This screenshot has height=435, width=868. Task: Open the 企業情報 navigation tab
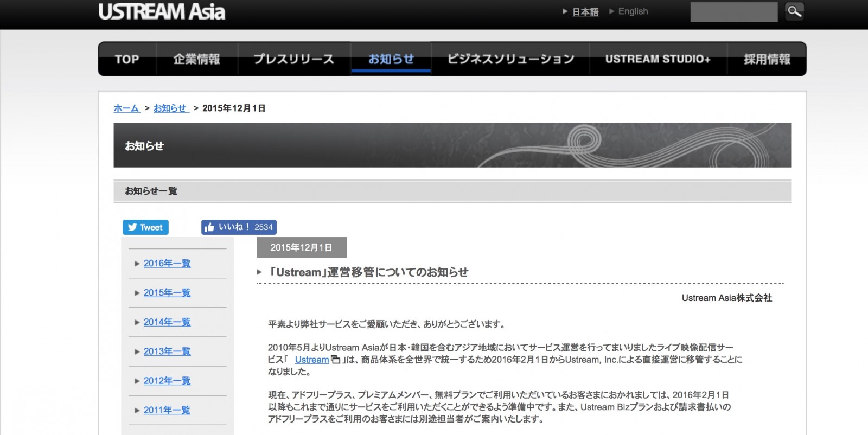[197, 59]
